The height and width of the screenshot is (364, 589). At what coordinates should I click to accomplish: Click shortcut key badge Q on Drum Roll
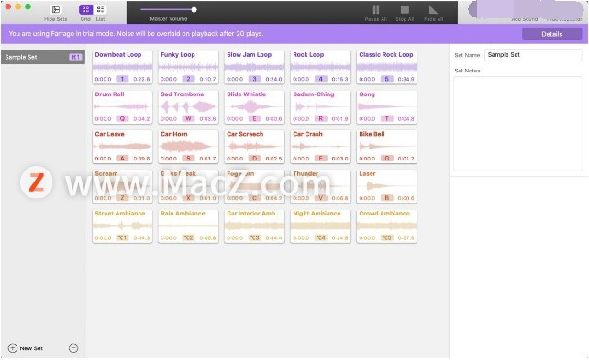(x=122, y=118)
